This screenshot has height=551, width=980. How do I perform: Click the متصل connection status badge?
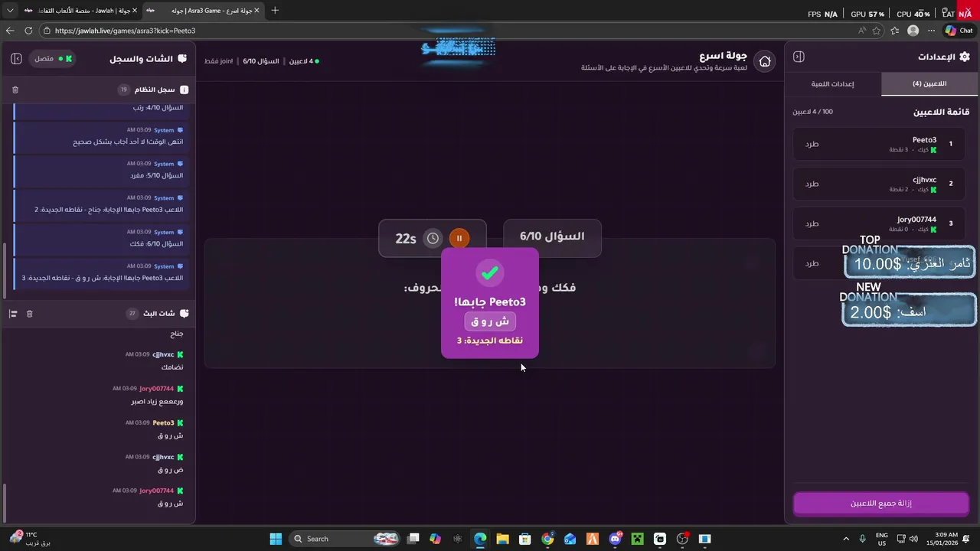pyautogui.click(x=52, y=59)
